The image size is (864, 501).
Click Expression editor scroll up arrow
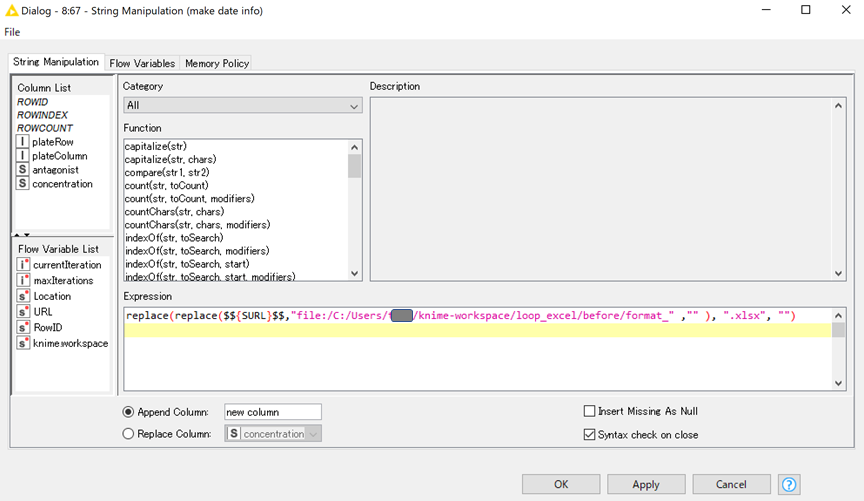tap(838, 316)
